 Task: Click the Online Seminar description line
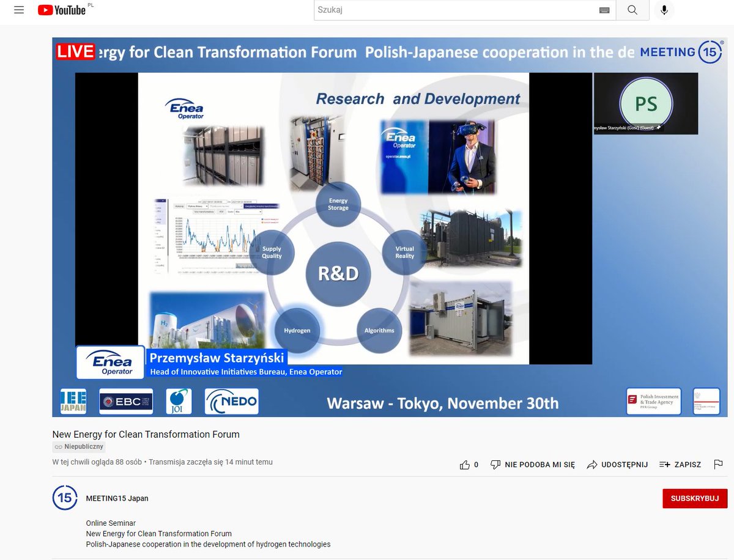point(111,523)
